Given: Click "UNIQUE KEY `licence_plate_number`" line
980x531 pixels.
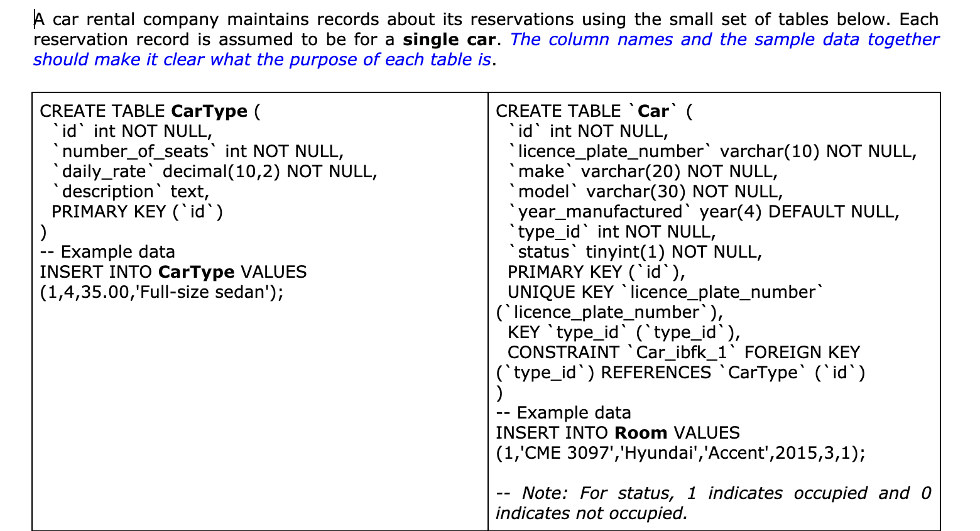Looking at the screenshot, I should (x=665, y=292).
